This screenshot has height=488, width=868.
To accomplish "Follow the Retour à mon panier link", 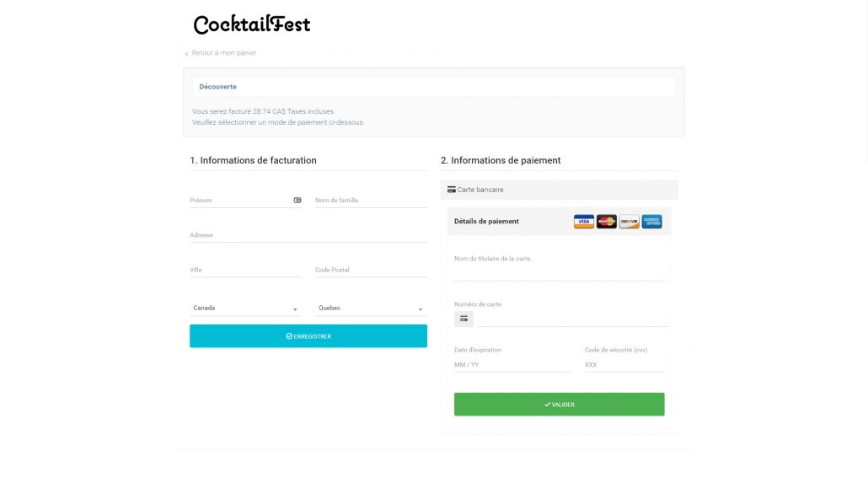I will pyautogui.click(x=223, y=53).
